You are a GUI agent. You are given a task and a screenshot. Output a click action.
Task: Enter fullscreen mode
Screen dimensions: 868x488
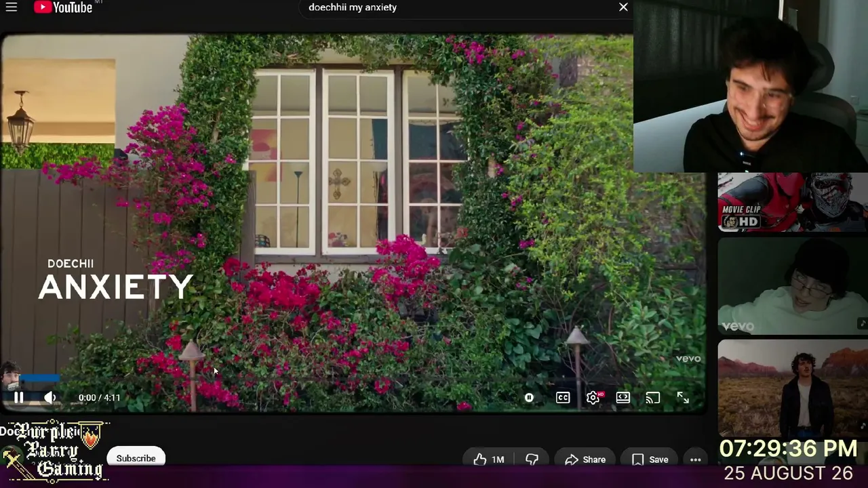point(683,398)
